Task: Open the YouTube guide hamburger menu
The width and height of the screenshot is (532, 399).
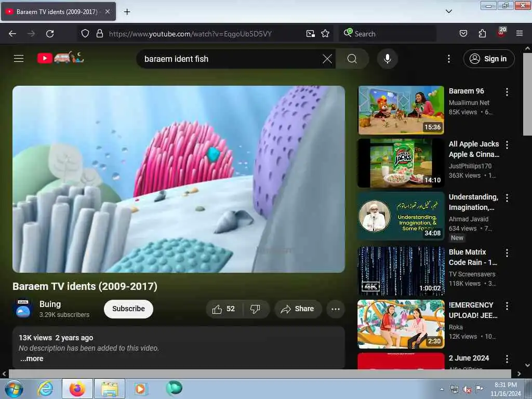Action: 19,58
